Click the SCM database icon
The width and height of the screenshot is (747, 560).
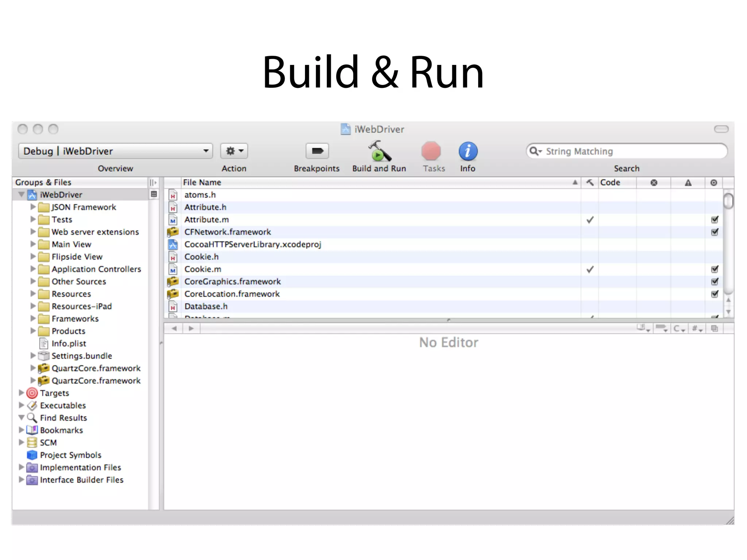[x=32, y=443]
